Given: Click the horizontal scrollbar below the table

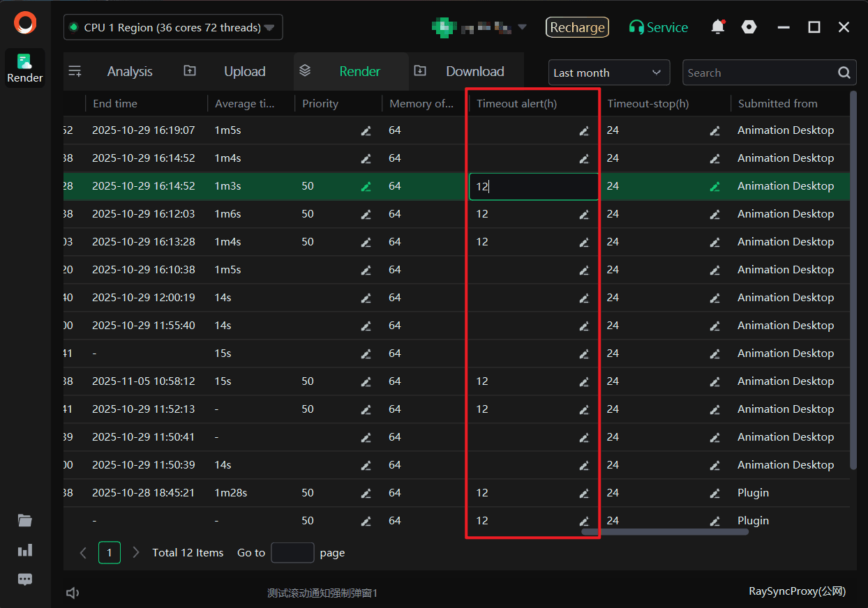Looking at the screenshot, I should click(x=664, y=532).
